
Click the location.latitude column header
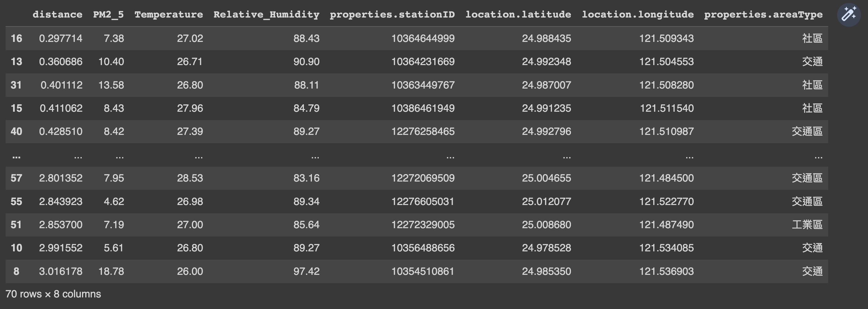point(518,15)
